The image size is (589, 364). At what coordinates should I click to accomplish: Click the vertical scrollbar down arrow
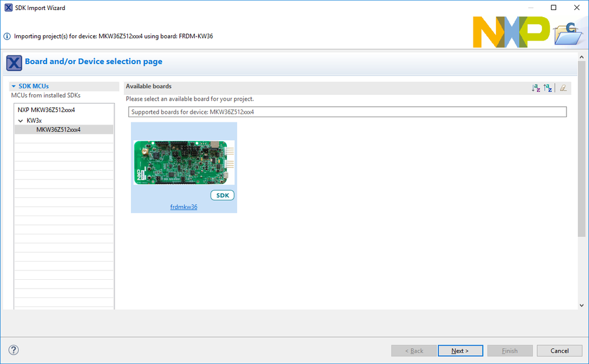pyautogui.click(x=581, y=305)
